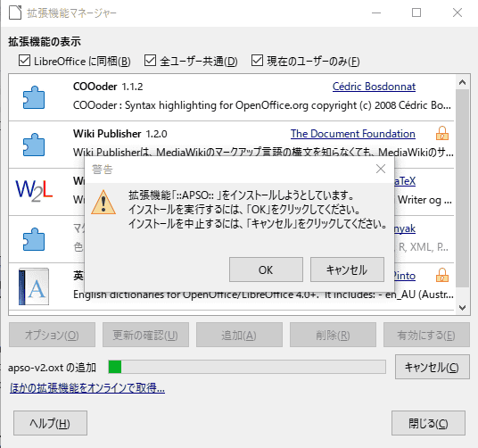Screen dimensions: 478x448
Task: Click the Wiki Publisher MediaWiki description text
Action: point(263,152)
